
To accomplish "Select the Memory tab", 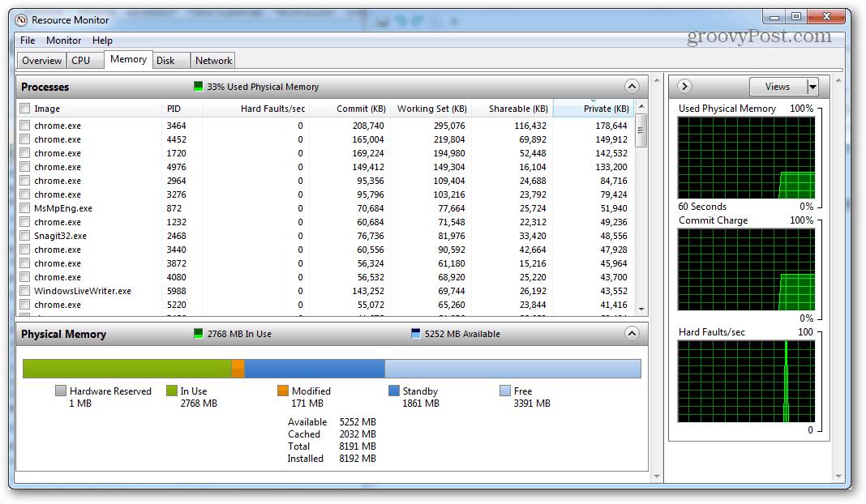I will tap(128, 59).
